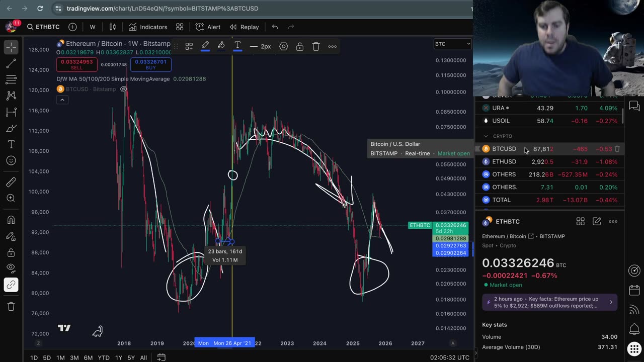The height and width of the screenshot is (362, 644).
Task: Select the All time range
Action: point(143,357)
